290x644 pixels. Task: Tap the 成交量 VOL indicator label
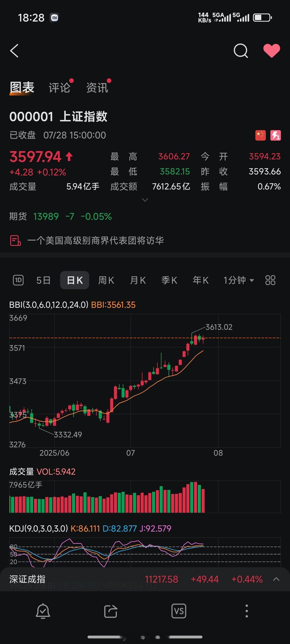pyautogui.click(x=42, y=471)
